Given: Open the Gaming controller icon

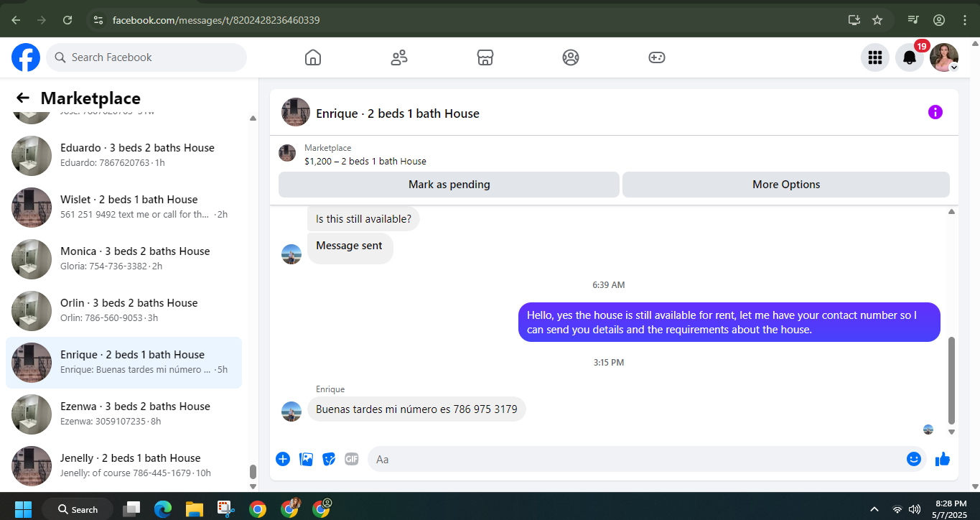Looking at the screenshot, I should (657, 57).
